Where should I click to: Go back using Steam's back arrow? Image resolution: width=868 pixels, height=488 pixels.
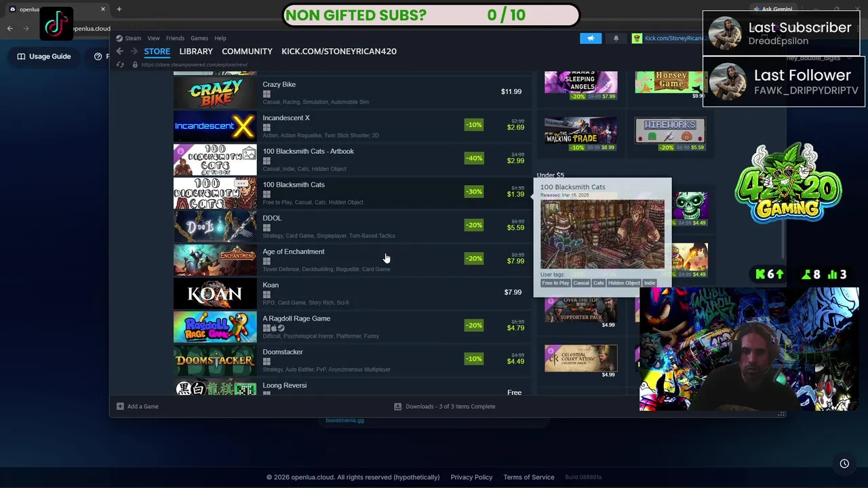pyautogui.click(x=120, y=52)
